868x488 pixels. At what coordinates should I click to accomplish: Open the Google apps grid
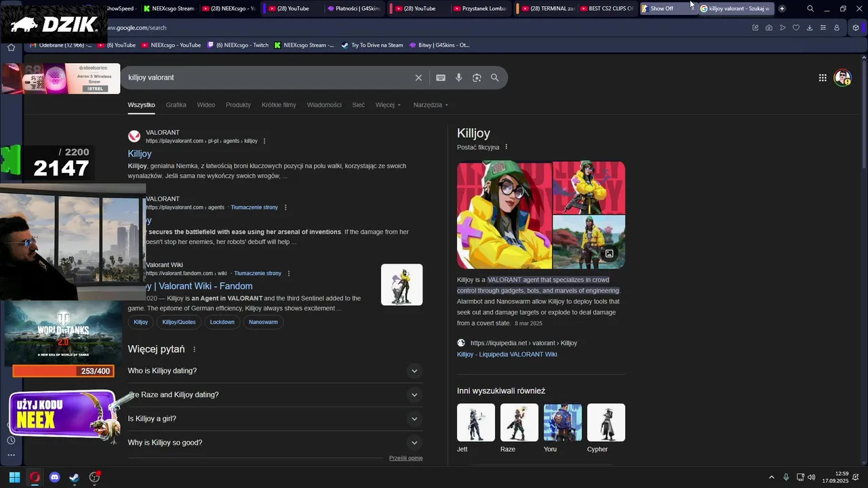pyautogui.click(x=823, y=78)
